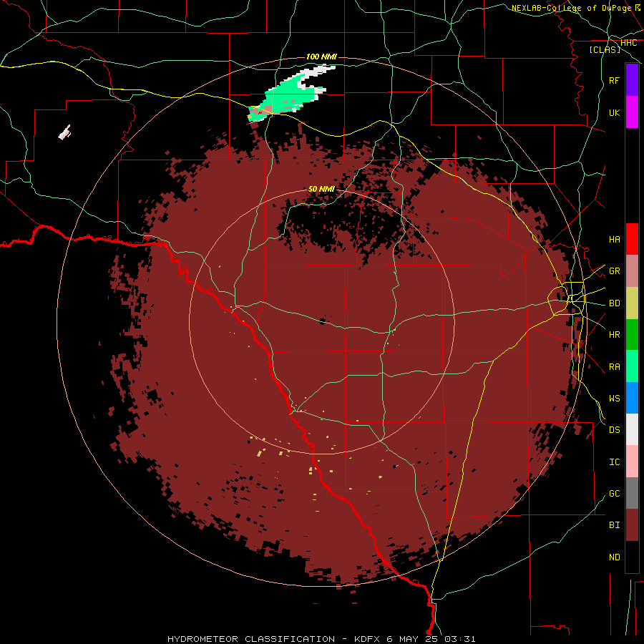Click the GR pinkish legend swatch
This screenshot has height=644, width=644.
pyautogui.click(x=632, y=271)
